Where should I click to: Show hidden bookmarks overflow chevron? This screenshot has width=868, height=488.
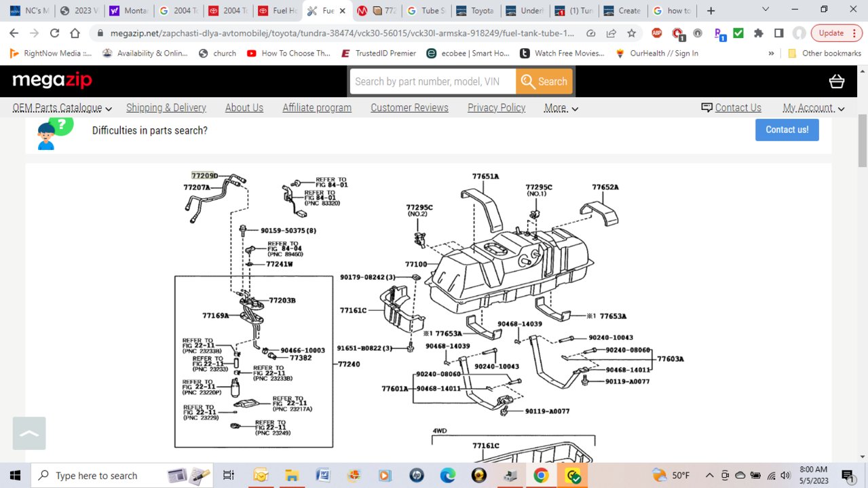tap(771, 53)
